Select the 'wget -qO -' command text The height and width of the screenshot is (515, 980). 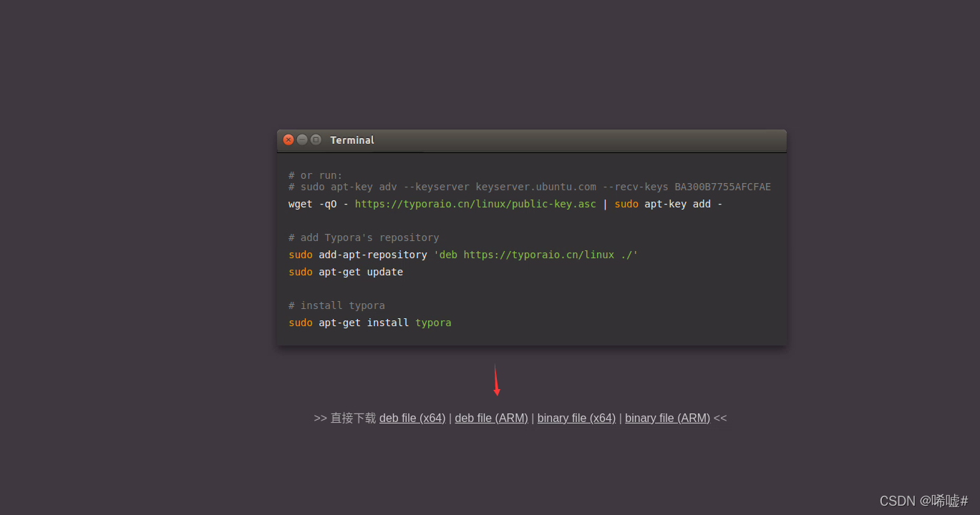pyautogui.click(x=319, y=204)
